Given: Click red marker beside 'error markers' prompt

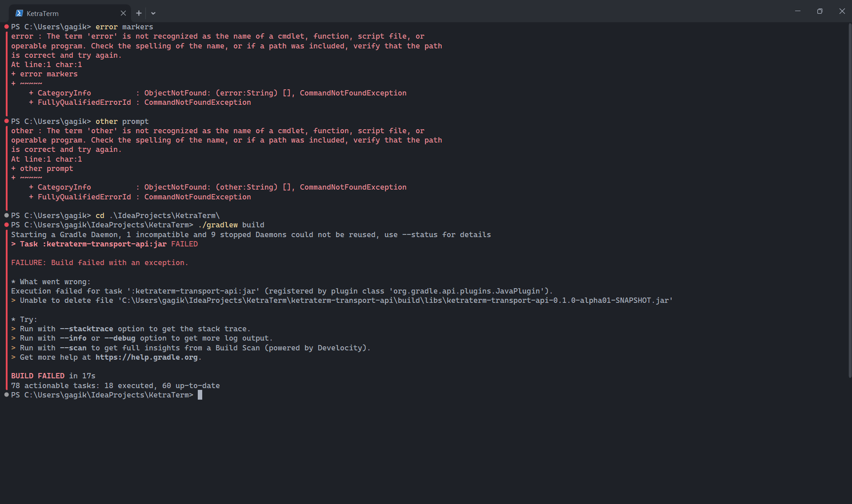Looking at the screenshot, I should 7,27.
